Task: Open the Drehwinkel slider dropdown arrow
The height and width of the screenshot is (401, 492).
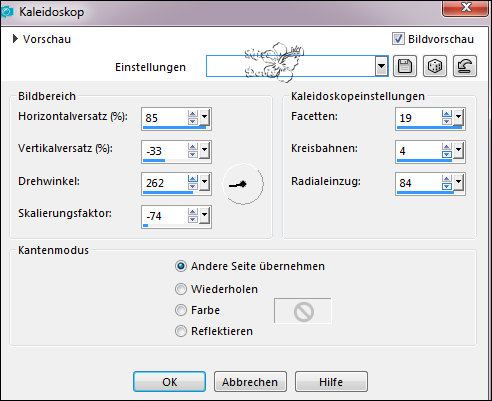Action: point(204,182)
